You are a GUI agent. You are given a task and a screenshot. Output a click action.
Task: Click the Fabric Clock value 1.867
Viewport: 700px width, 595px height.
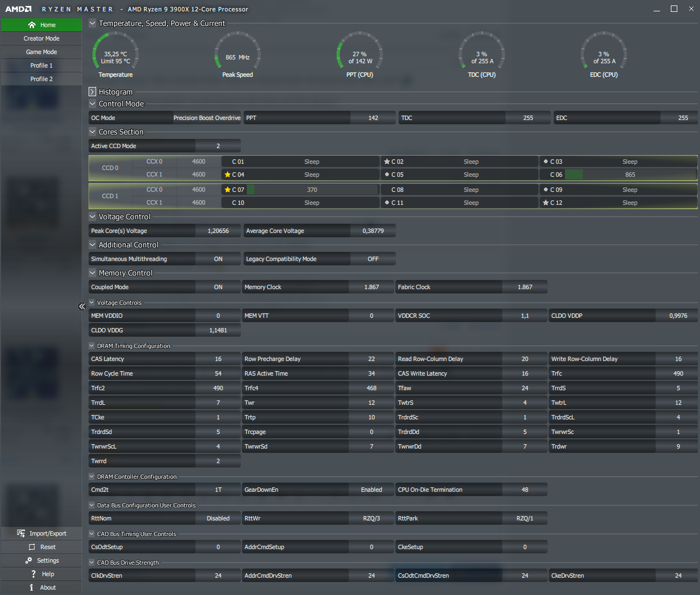pyautogui.click(x=525, y=287)
